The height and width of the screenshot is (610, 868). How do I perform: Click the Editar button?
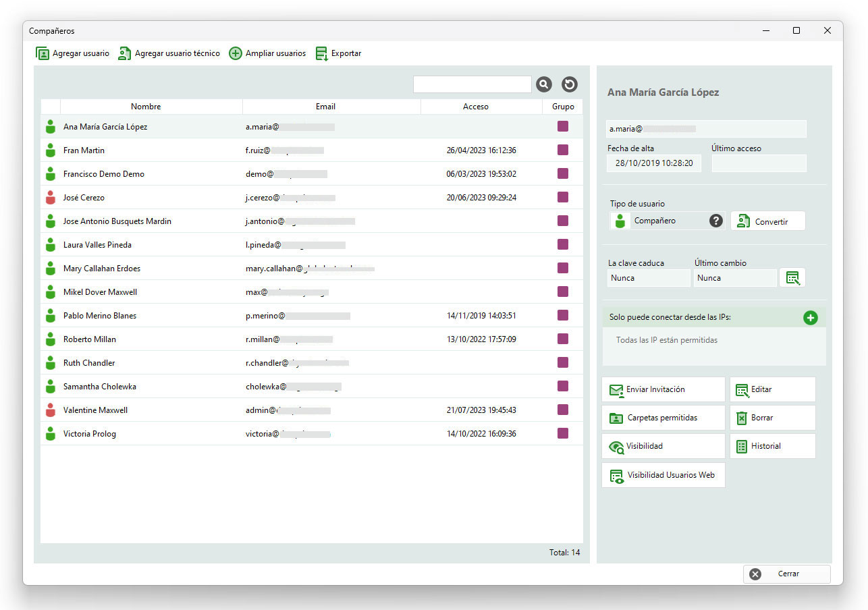pyautogui.click(x=773, y=389)
